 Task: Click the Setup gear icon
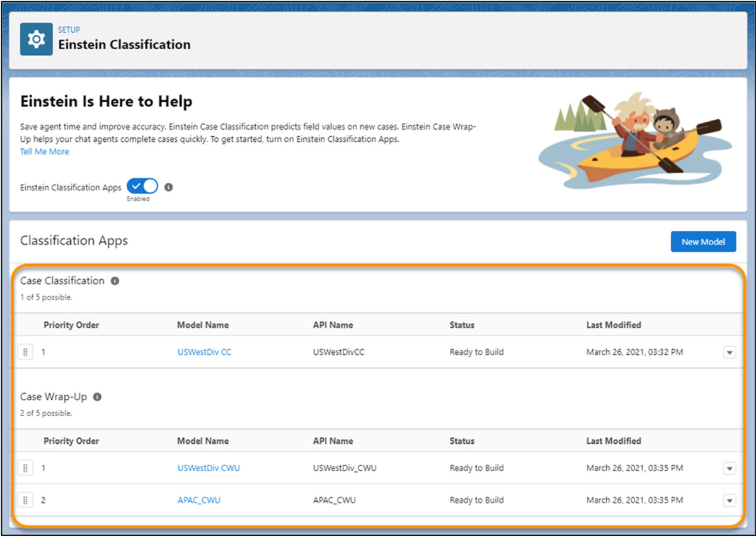[37, 39]
